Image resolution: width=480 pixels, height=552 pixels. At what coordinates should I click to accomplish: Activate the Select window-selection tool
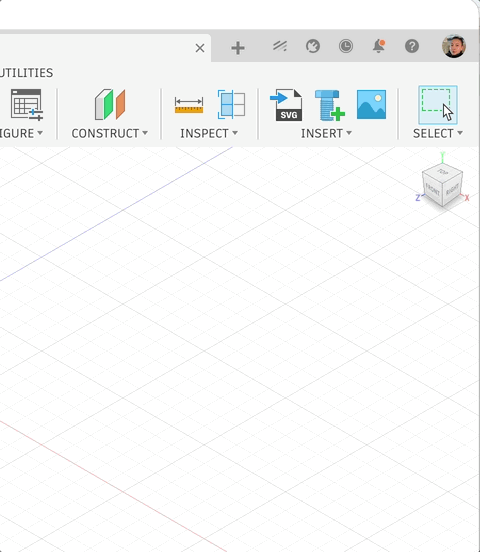(x=438, y=105)
